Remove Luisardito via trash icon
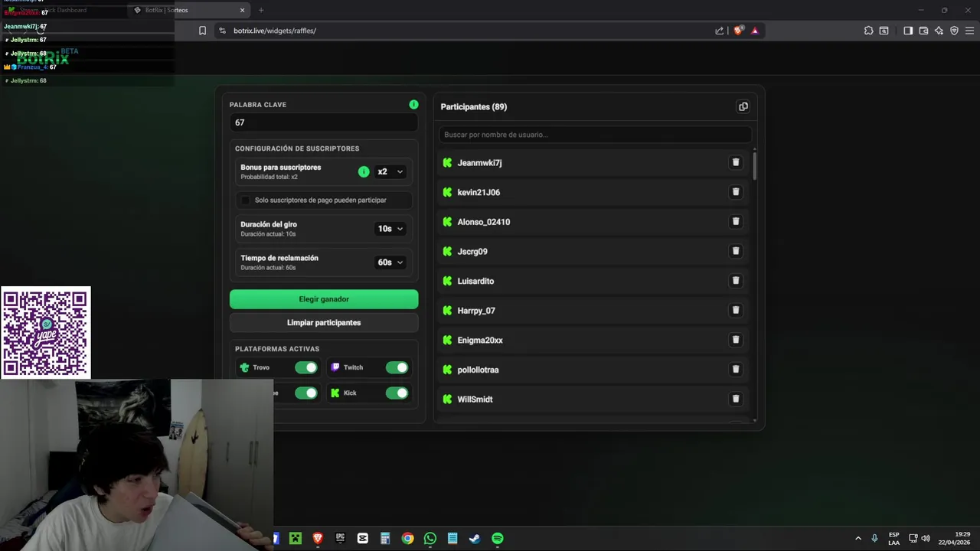This screenshot has height=551, width=980. (736, 281)
